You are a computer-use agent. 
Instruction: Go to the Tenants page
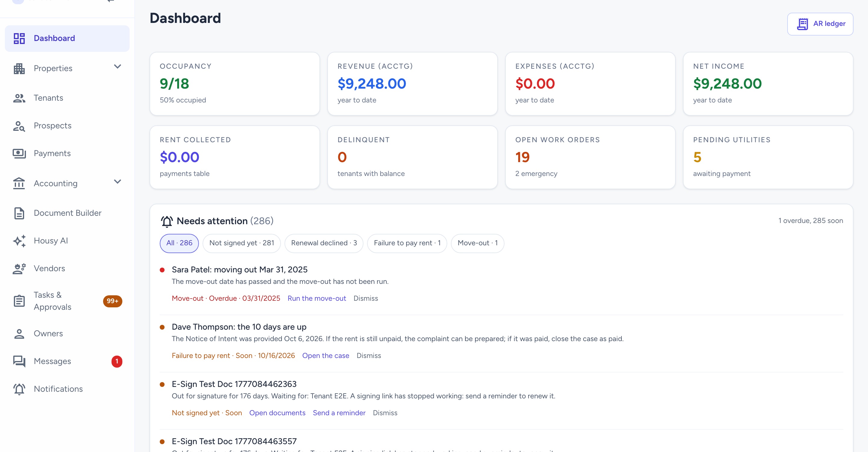click(67, 98)
